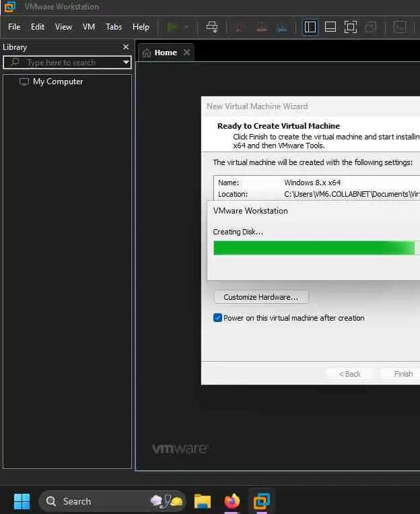The height and width of the screenshot is (514, 420).
Task: Open the View menu
Action: pyautogui.click(x=63, y=27)
